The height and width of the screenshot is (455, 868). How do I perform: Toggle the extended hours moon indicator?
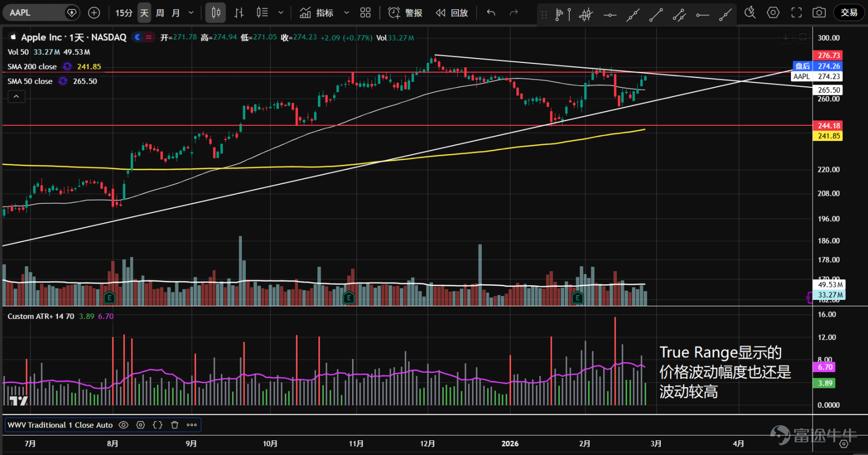tap(138, 37)
